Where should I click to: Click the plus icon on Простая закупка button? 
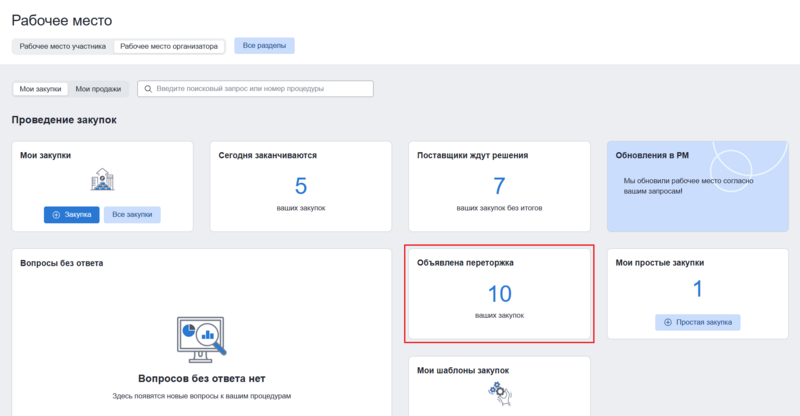point(667,322)
